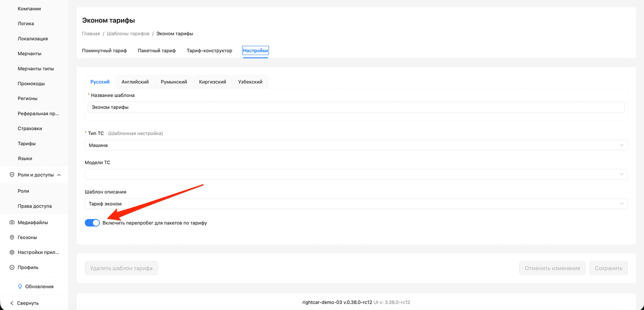
Task: Collapse the Роли и доступы section chevron
Action: pos(59,175)
